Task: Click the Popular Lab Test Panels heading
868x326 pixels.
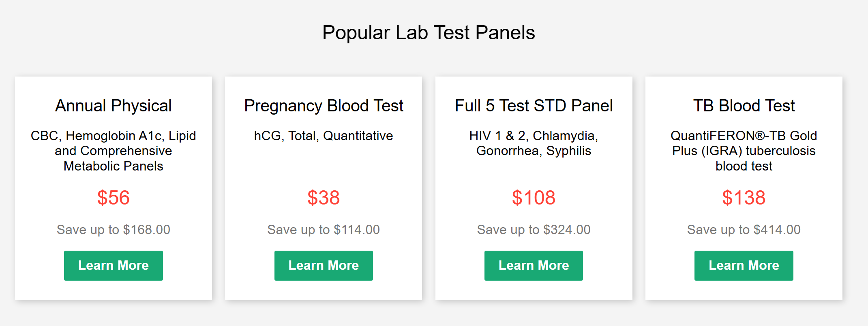Action: coord(429,33)
